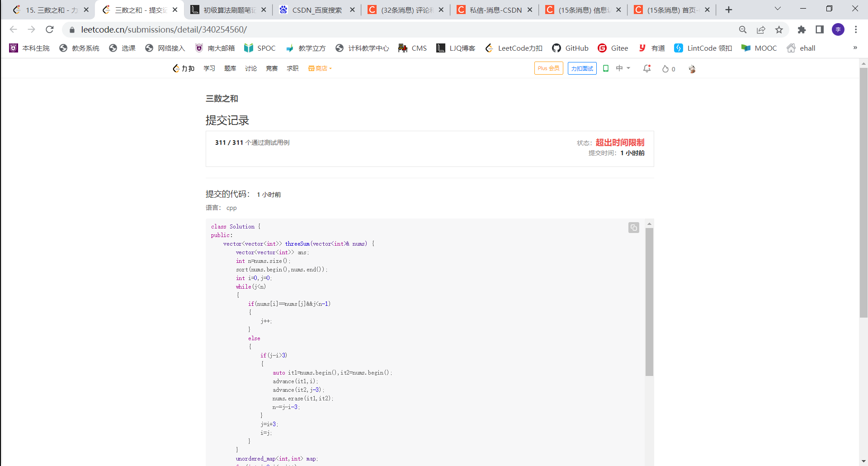Open the 中 language dropdown

[x=623, y=68]
